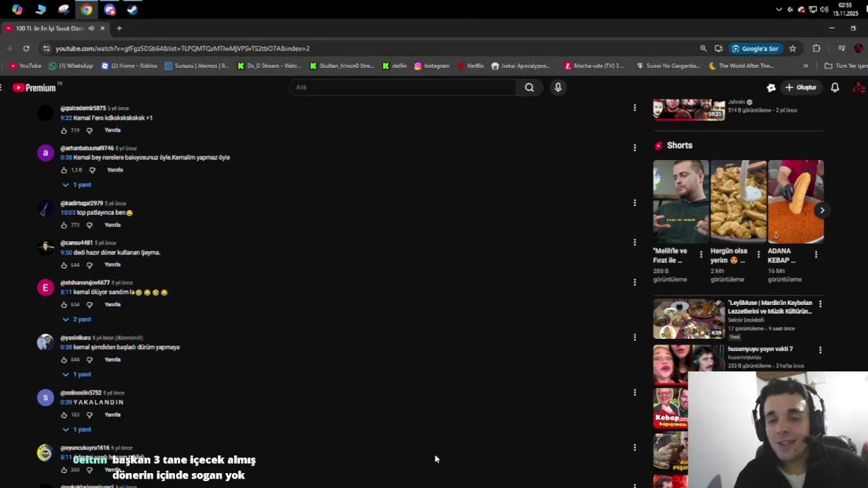
Task: Like the comment by @arhanbatuunal9746
Action: tap(64, 170)
